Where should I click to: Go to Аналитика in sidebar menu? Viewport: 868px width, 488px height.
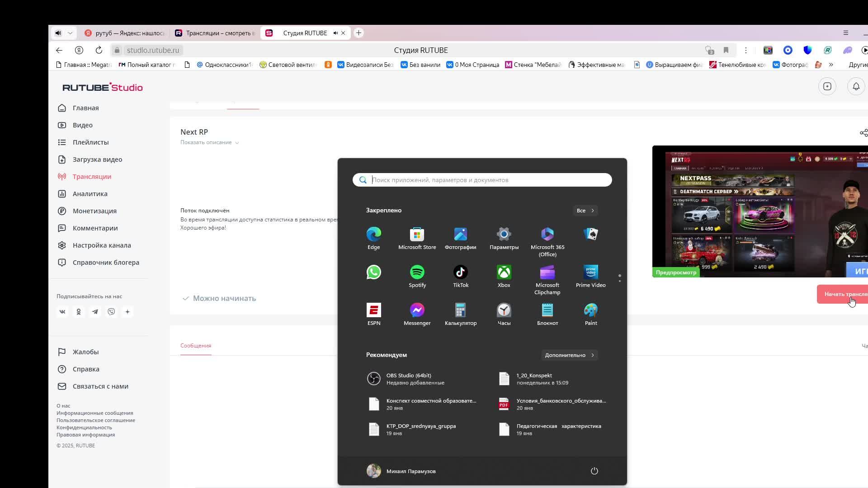[90, 194]
